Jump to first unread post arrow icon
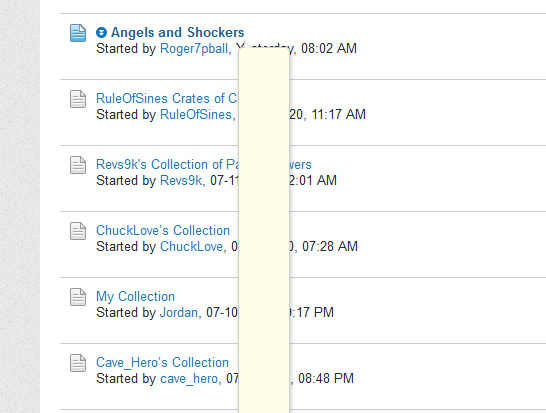 [x=101, y=33]
